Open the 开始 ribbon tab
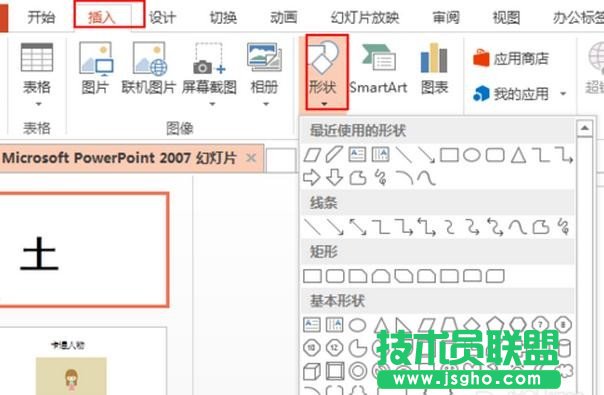The height and width of the screenshot is (395, 604). (x=41, y=17)
